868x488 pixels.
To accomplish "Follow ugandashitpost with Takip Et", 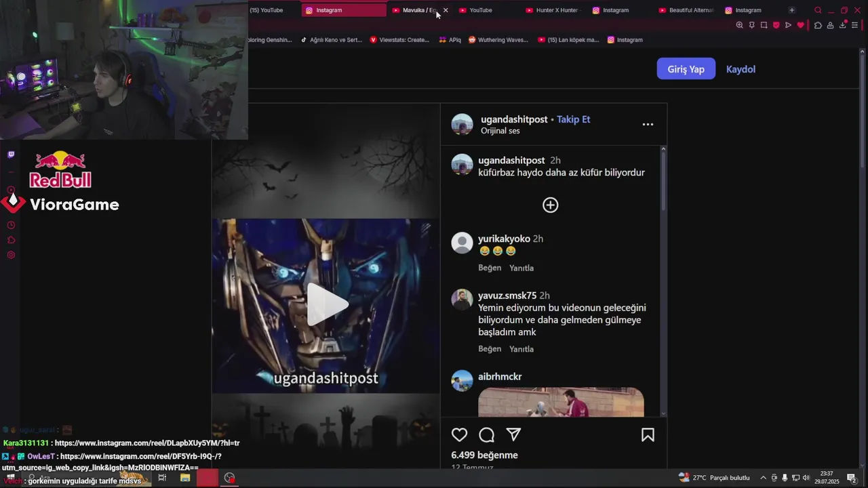I will [573, 119].
